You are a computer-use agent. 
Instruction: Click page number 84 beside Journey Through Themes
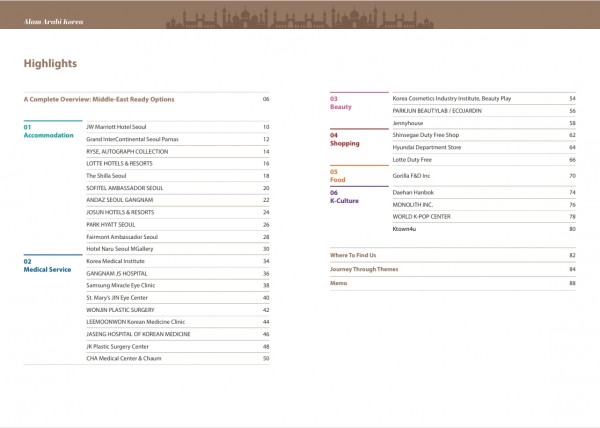[x=572, y=269]
